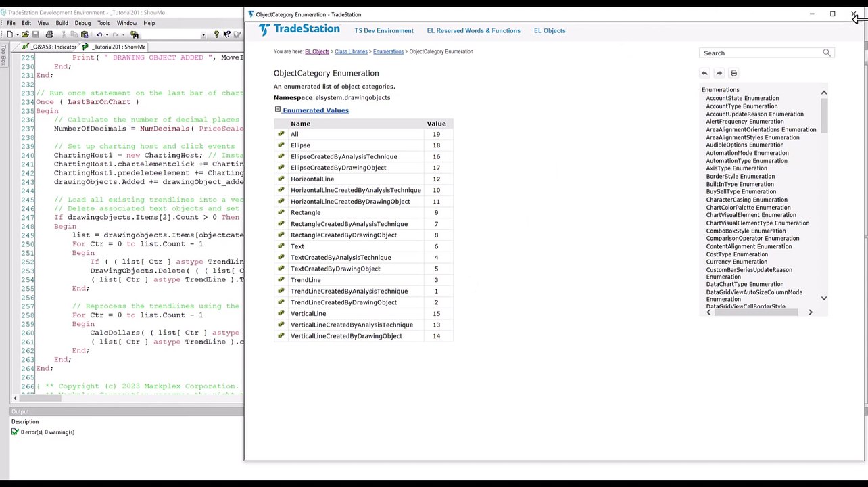Go back using the help page back arrow
Image resolution: width=868 pixels, height=487 pixels.
click(x=704, y=73)
